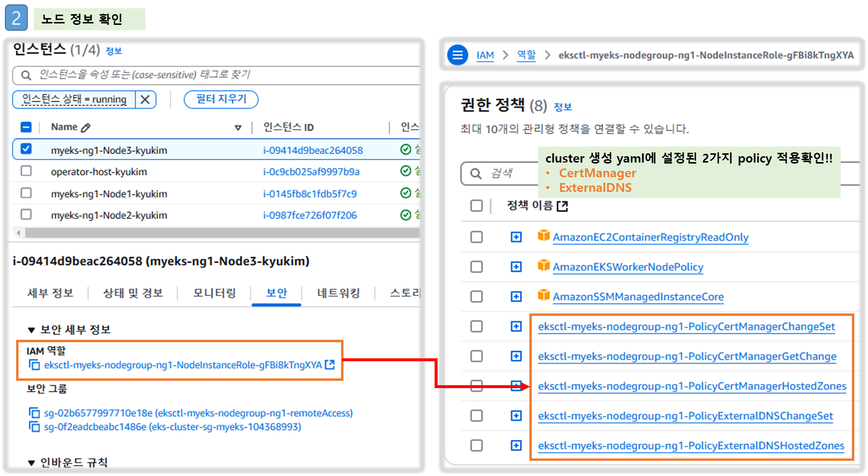This screenshot has width=868, height=476.
Task: Open IAM role external link icon
Action: (x=330, y=364)
